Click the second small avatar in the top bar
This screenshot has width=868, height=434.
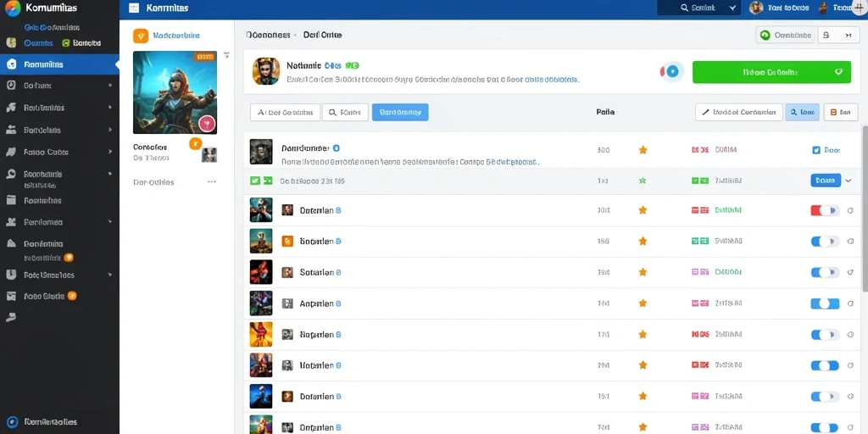click(823, 8)
